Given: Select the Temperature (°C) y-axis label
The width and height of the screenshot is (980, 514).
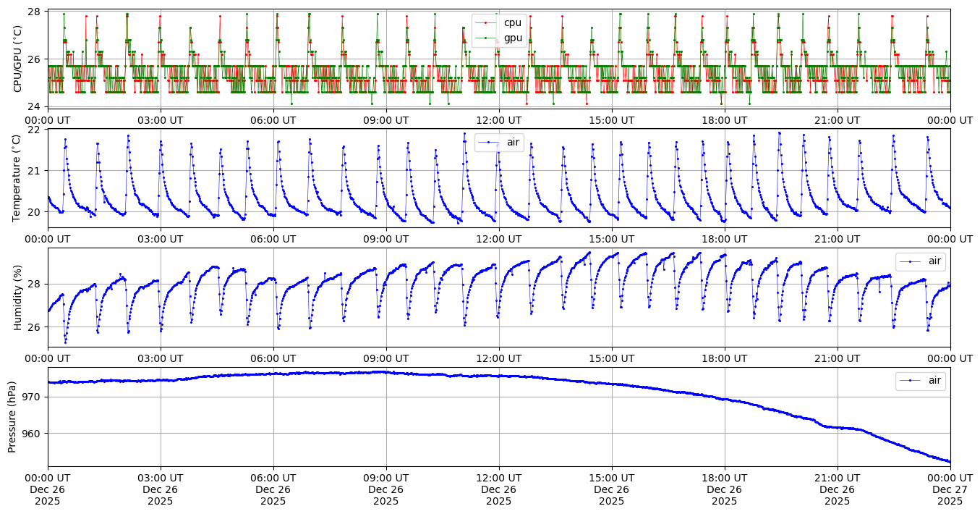Looking at the screenshot, I should (x=18, y=178).
